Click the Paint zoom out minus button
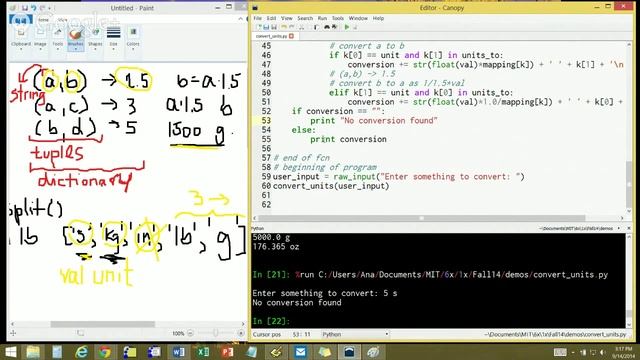Image resolution: width=640 pixels, height=360 pixels. tap(190, 333)
